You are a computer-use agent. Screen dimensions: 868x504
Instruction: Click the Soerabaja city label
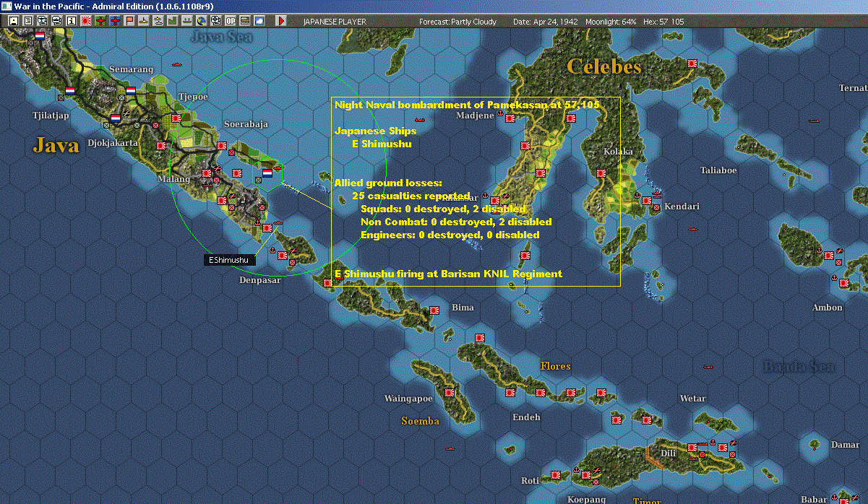pos(246,124)
